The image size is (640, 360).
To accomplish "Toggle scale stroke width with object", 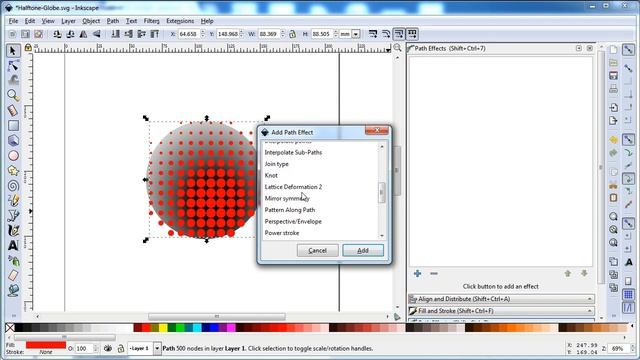I will pyautogui.click(x=373, y=34).
